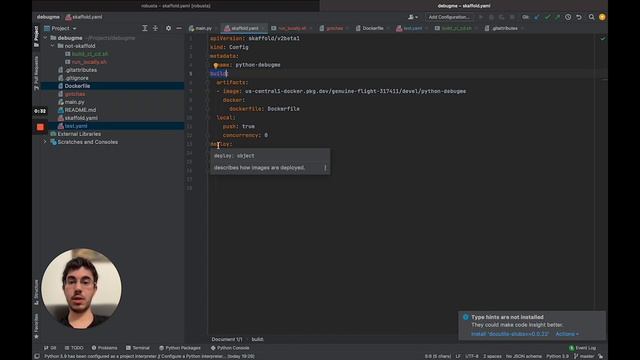Open the Python Packages tool window
This screenshot has width=640, height=360.
(x=180, y=348)
